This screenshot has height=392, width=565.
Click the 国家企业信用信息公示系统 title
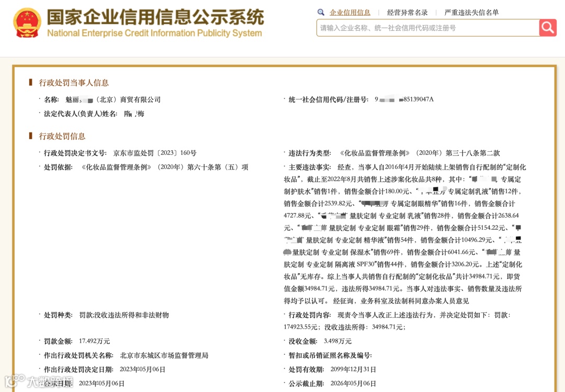click(x=156, y=17)
